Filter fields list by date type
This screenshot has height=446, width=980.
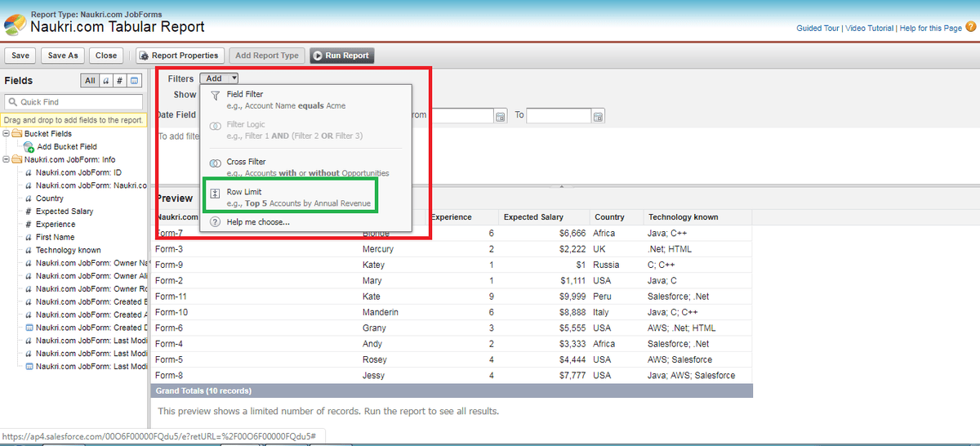point(135,81)
